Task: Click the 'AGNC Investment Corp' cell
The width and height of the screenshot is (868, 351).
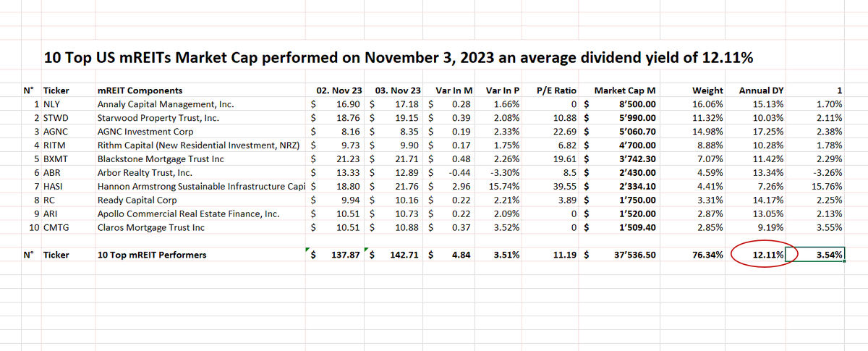Action: coord(145,131)
